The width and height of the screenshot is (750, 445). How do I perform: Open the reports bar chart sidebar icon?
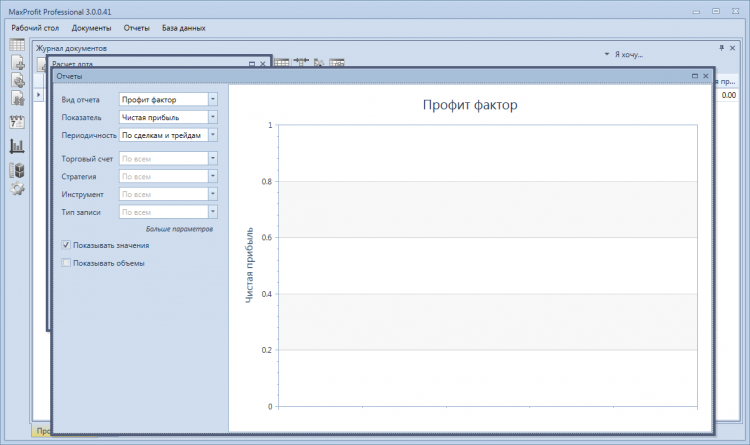(x=17, y=146)
